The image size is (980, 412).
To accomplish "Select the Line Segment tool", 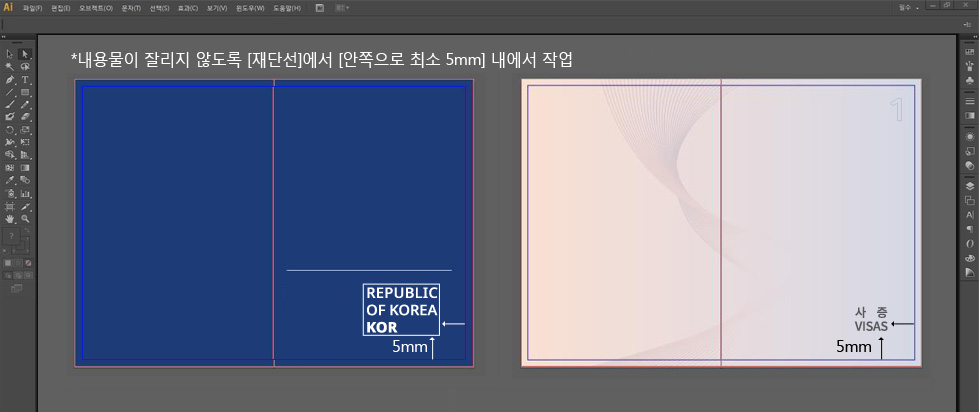I will 9,92.
